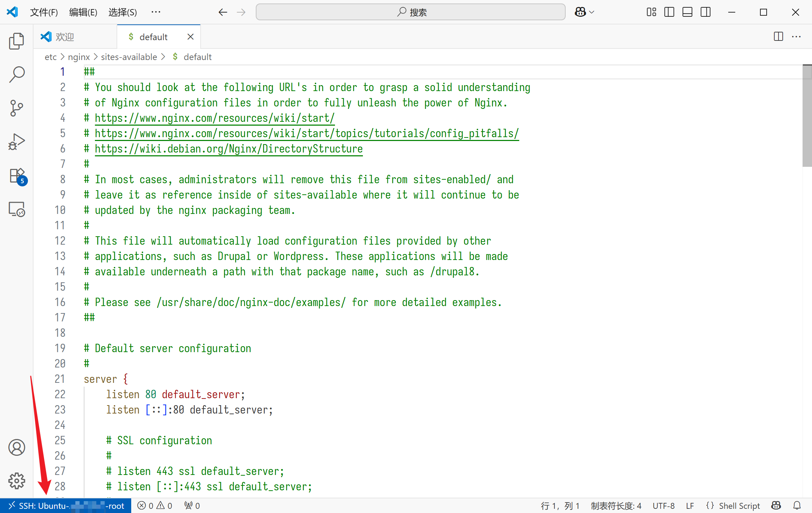This screenshot has height=513, width=812.
Task: Open the Search view in activity bar
Action: coord(16,74)
